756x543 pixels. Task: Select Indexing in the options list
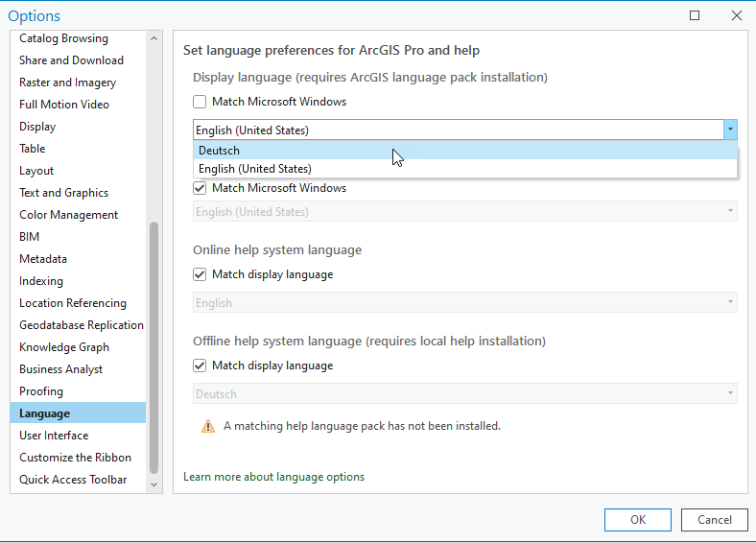pos(78,281)
